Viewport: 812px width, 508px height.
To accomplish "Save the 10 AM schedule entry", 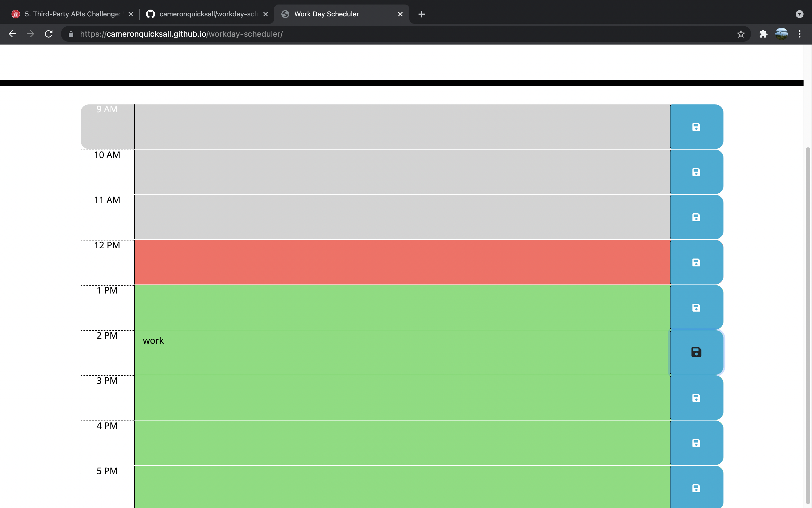I will tap(696, 172).
